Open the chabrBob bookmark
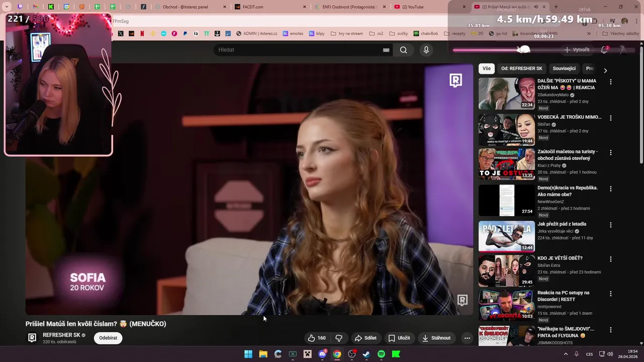This screenshot has width=644, height=362. click(x=426, y=34)
